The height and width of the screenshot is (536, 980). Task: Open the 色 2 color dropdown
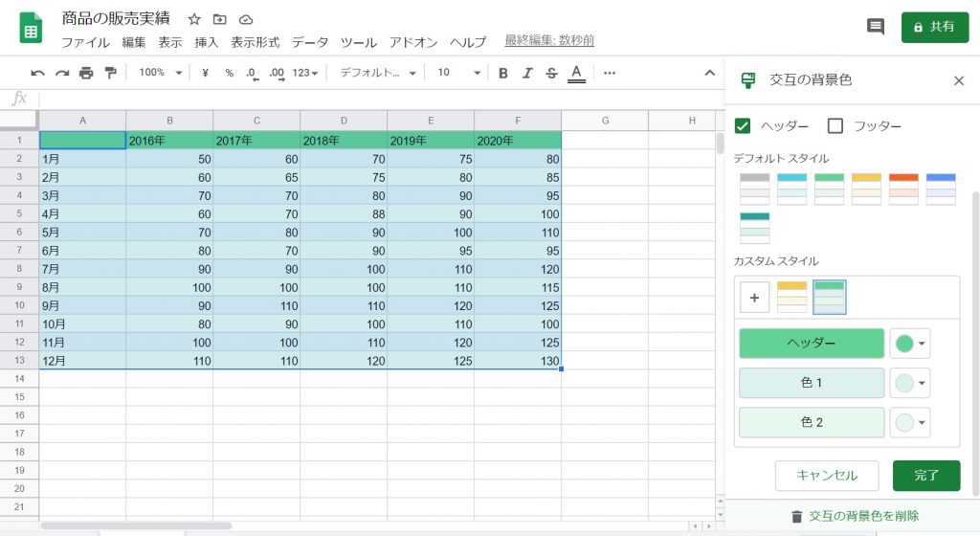[x=910, y=423]
